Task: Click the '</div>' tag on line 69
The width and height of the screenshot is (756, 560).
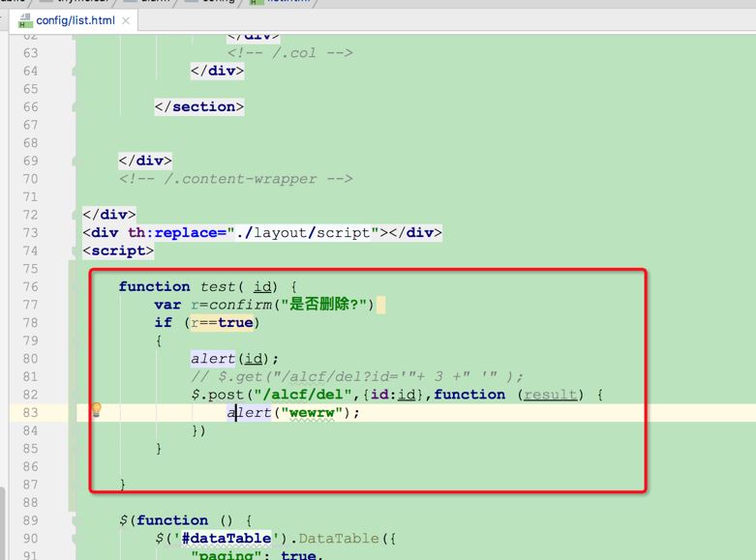Action: (145, 161)
